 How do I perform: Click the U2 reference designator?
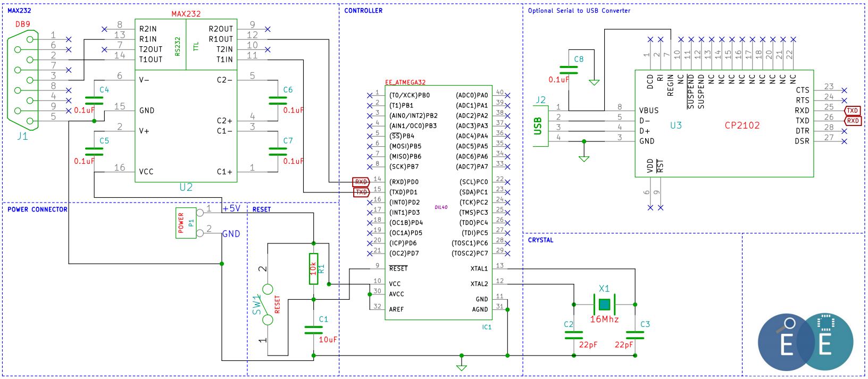click(x=186, y=187)
